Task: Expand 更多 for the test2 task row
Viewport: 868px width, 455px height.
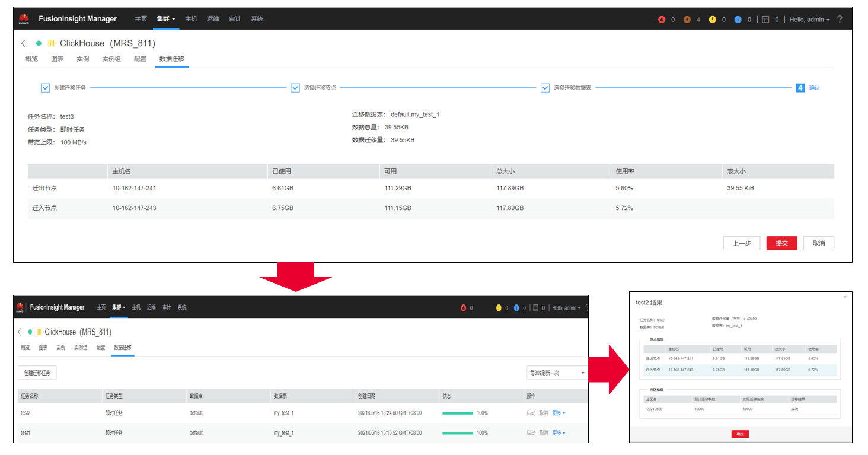Action: 559,413
